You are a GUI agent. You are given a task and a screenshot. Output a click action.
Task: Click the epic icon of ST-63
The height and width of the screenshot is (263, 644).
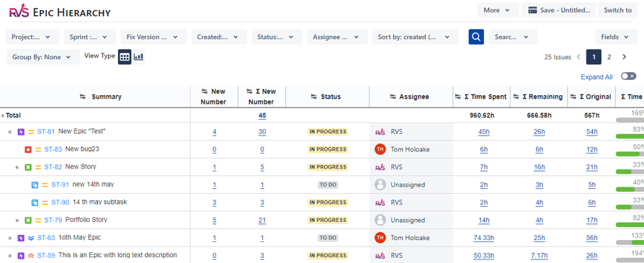pyautogui.click(x=21, y=238)
